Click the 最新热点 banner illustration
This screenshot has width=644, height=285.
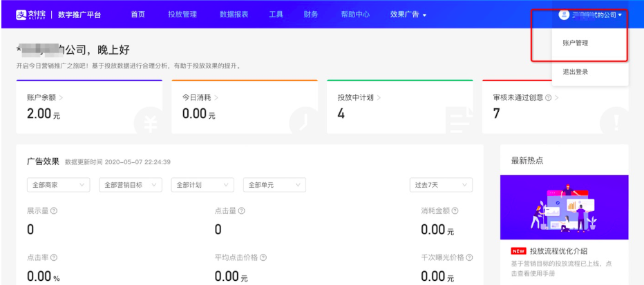coord(565,207)
